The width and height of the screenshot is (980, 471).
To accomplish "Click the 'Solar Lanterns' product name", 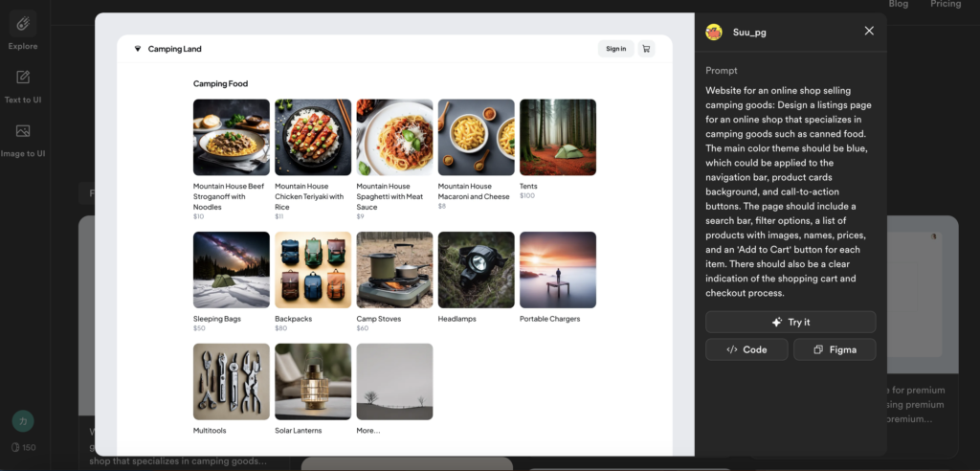I will point(299,431).
